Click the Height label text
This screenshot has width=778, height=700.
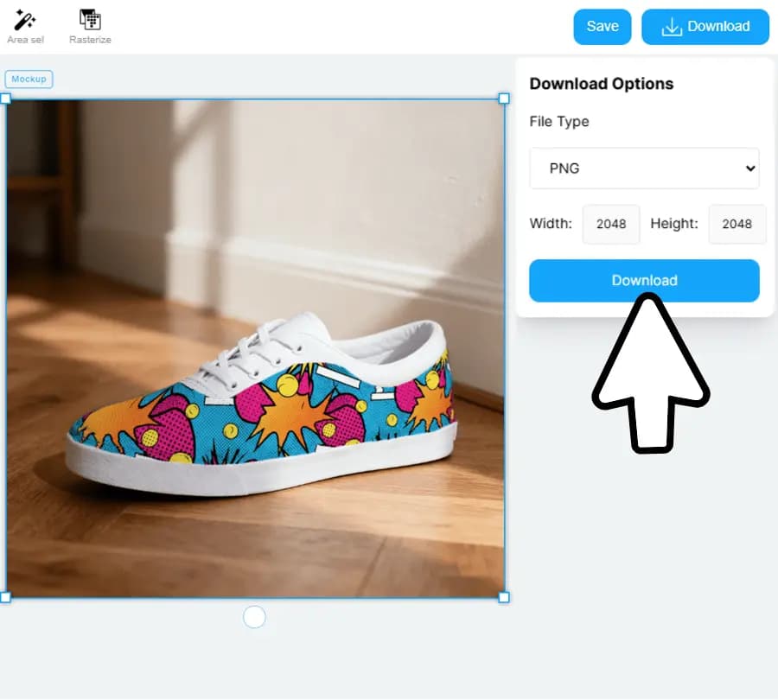(673, 224)
